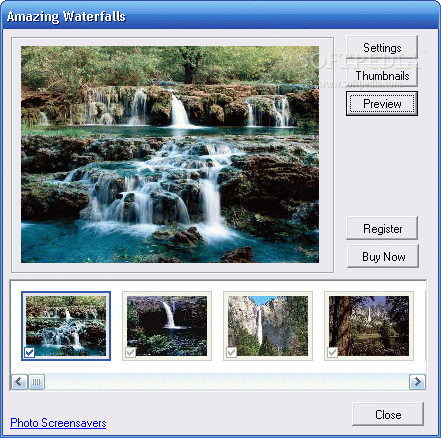Start the screensaver Preview
Viewport: 441px width, 438px height.
point(382,104)
